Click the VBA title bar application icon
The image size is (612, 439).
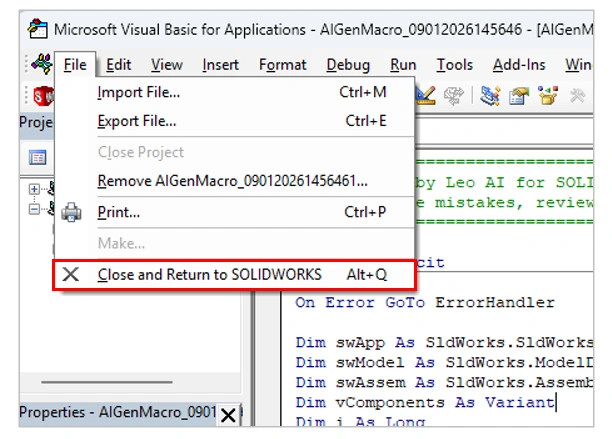click(x=37, y=28)
